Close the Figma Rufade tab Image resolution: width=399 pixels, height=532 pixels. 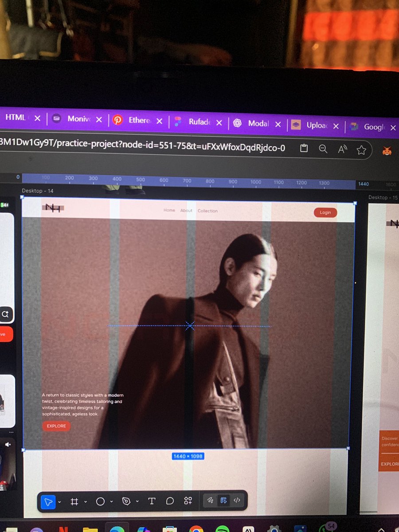pos(219,123)
